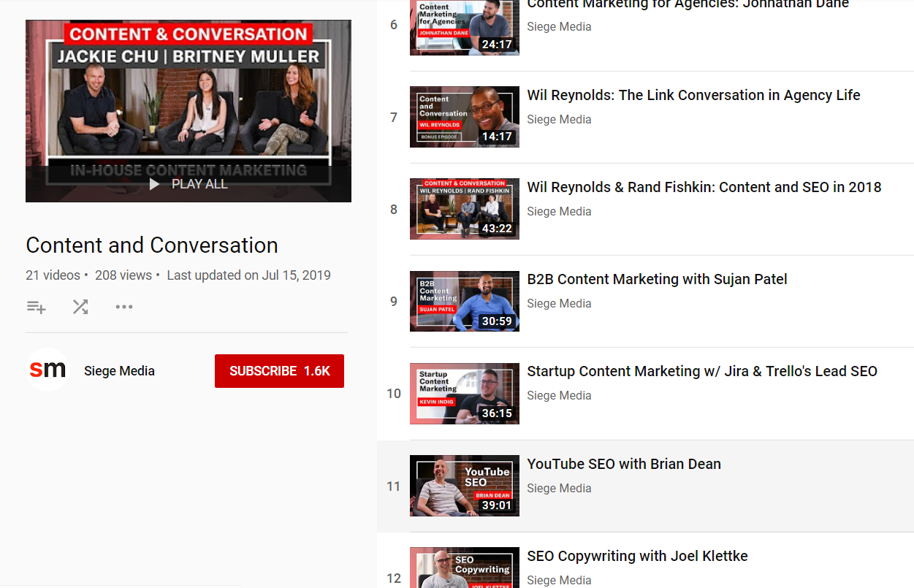Click the 43:22 Reynolds and Fishkin thumbnail
Screen dimensions: 914x588
click(x=465, y=209)
